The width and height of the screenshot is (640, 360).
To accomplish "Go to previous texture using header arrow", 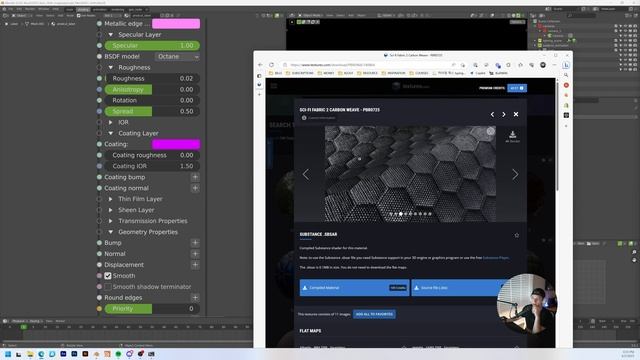I will point(492,114).
